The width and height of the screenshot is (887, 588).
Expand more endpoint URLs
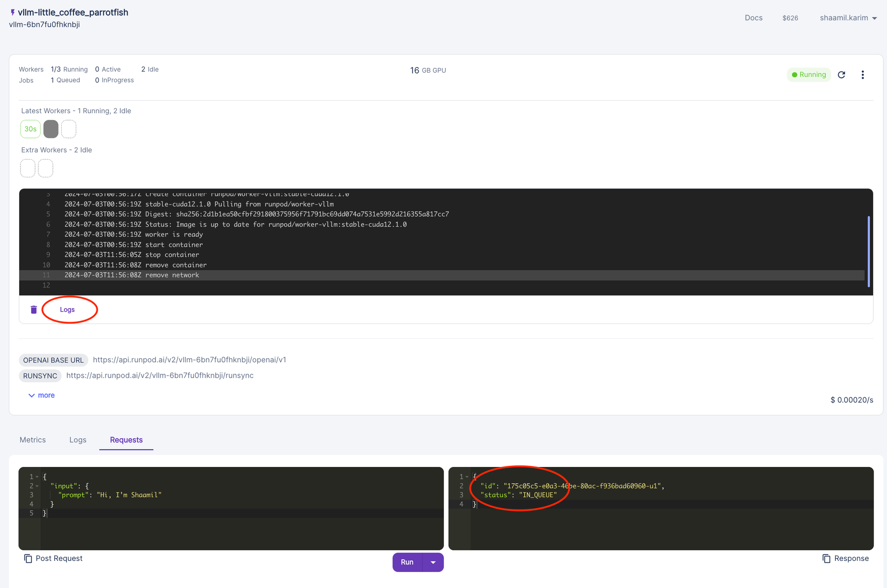(x=42, y=395)
